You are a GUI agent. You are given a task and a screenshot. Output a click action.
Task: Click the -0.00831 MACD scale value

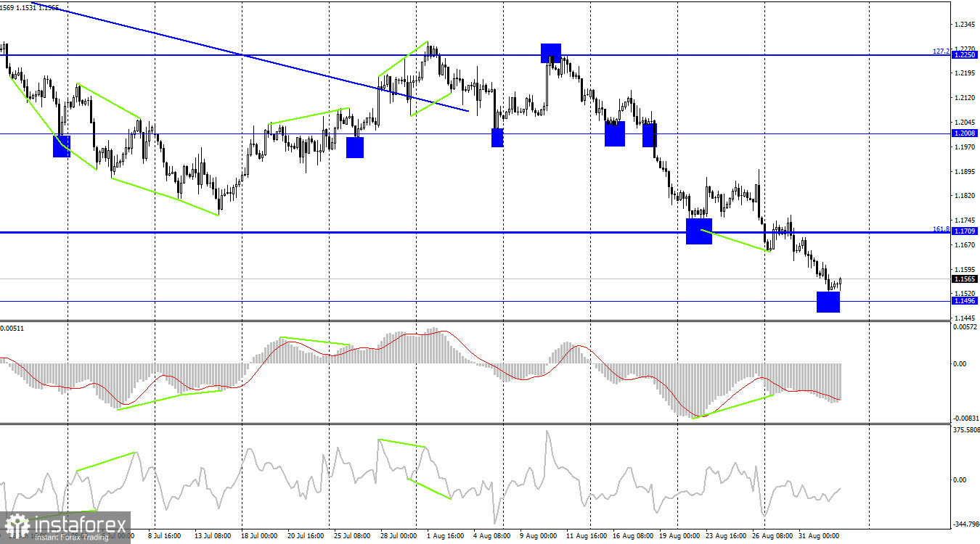pos(965,418)
